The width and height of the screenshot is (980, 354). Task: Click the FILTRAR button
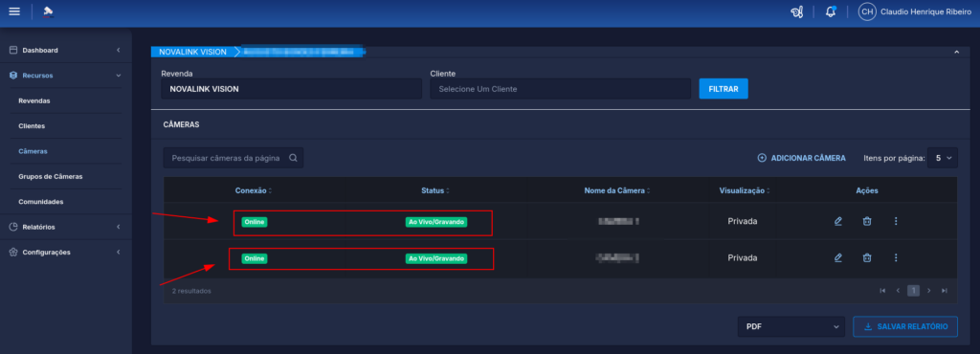click(x=724, y=89)
